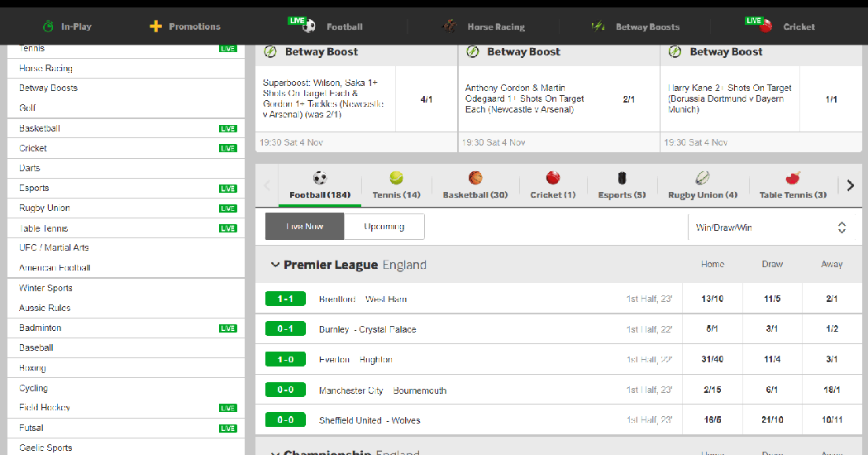The height and width of the screenshot is (455, 868).
Task: Open In-Play stopwatch icon
Action: 48,26
